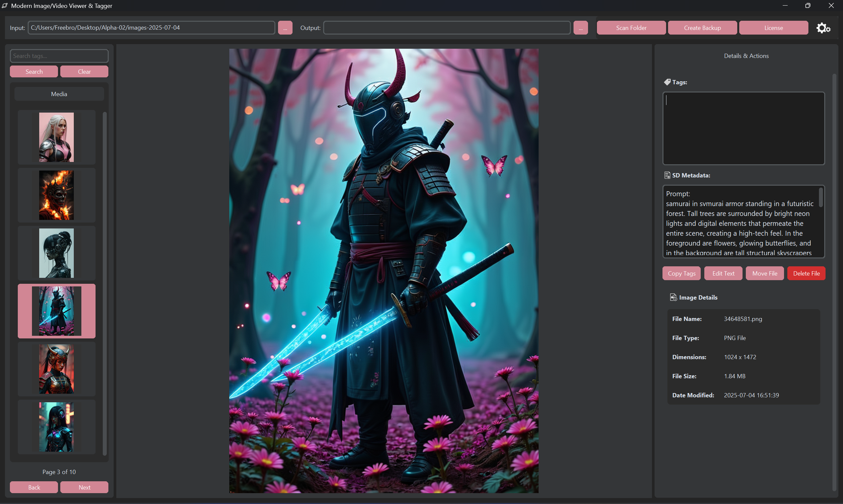Click the Tags label tag icon

pyautogui.click(x=667, y=82)
